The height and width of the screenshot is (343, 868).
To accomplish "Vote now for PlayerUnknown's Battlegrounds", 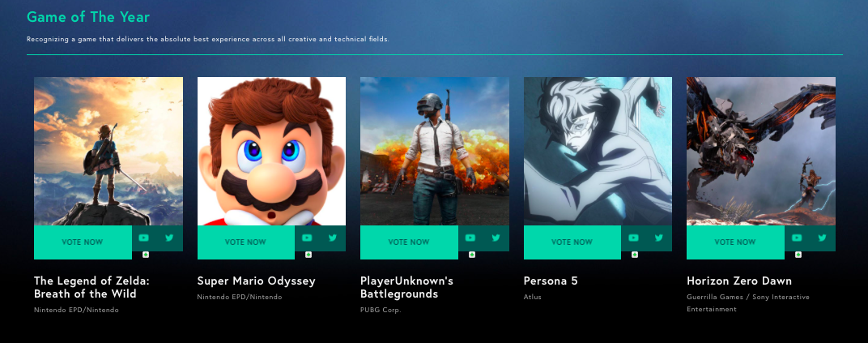I will click(x=409, y=242).
